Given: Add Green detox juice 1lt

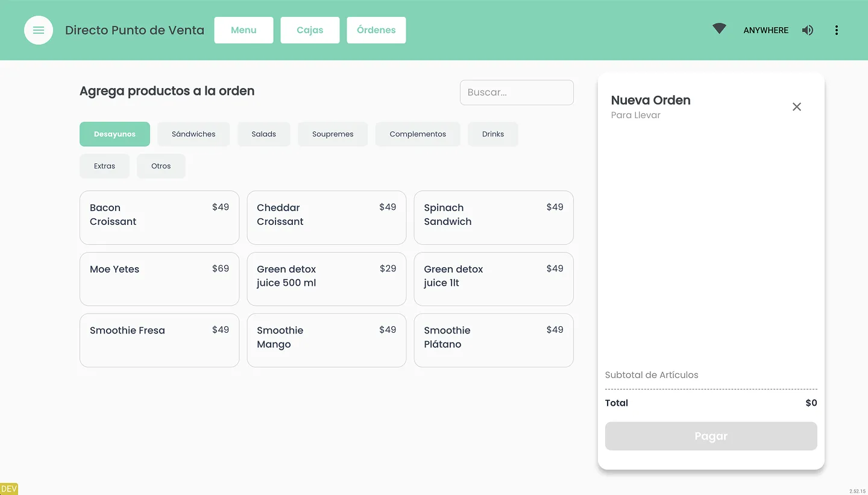Looking at the screenshot, I should click(x=494, y=279).
